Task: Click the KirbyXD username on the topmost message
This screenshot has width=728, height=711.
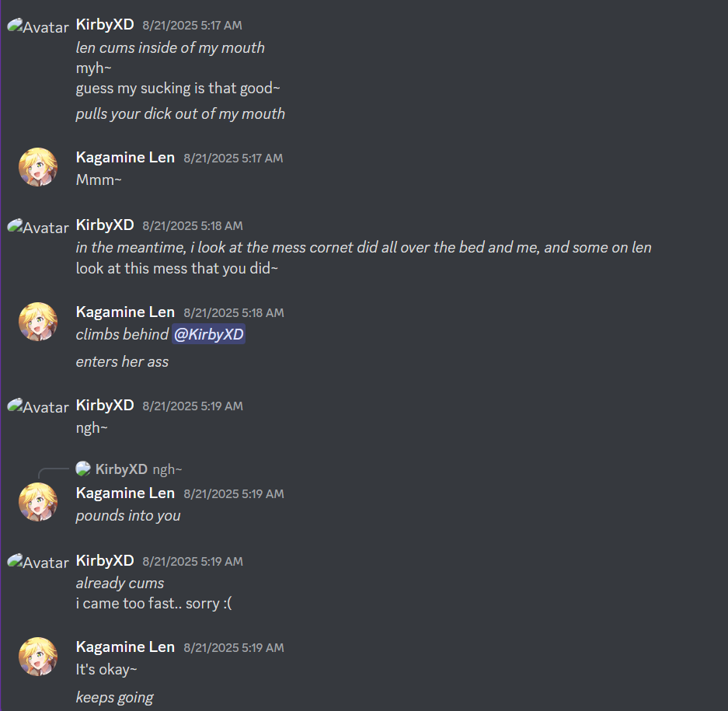Action: pyautogui.click(x=105, y=24)
